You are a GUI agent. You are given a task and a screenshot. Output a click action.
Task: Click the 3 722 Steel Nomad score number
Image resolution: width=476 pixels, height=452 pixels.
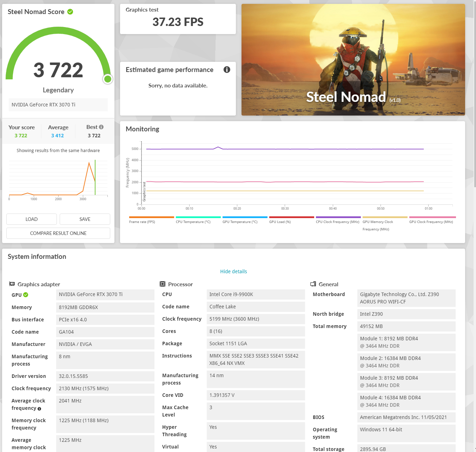pos(58,70)
